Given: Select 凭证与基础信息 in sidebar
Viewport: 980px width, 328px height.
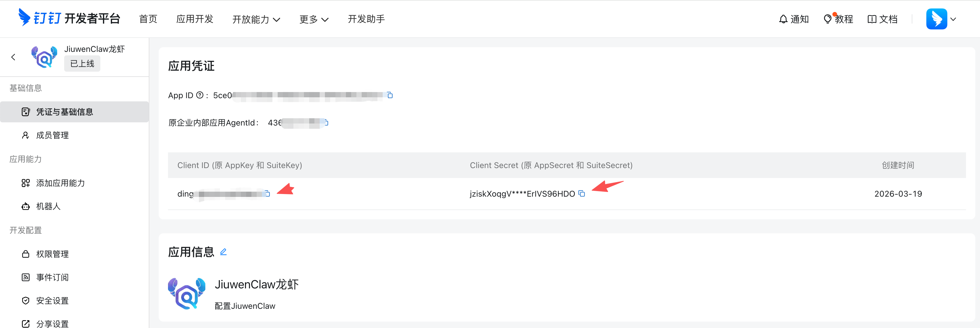Looking at the screenshot, I should pos(75,112).
